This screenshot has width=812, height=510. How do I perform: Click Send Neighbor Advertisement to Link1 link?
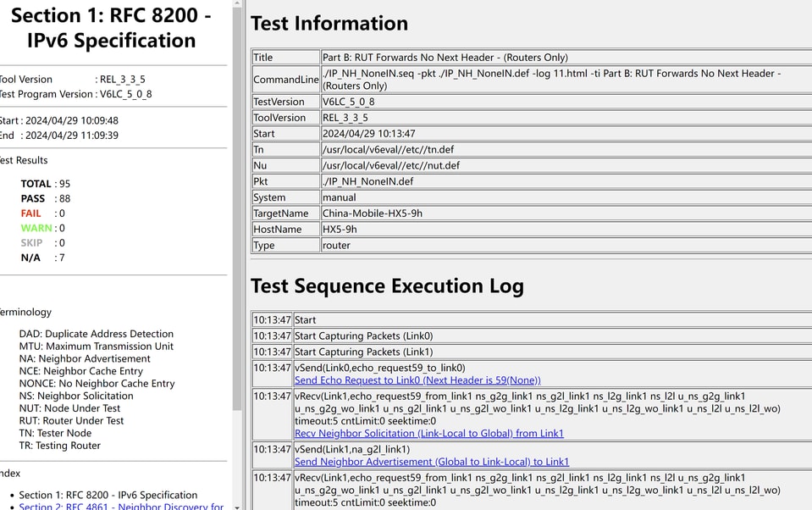431,462
